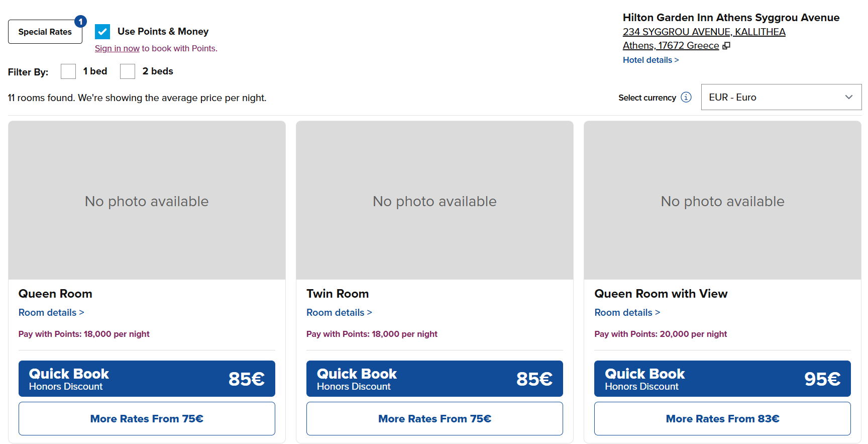Quick Book the Twin Room at 85€
The width and height of the screenshot is (868, 444).
[435, 379]
